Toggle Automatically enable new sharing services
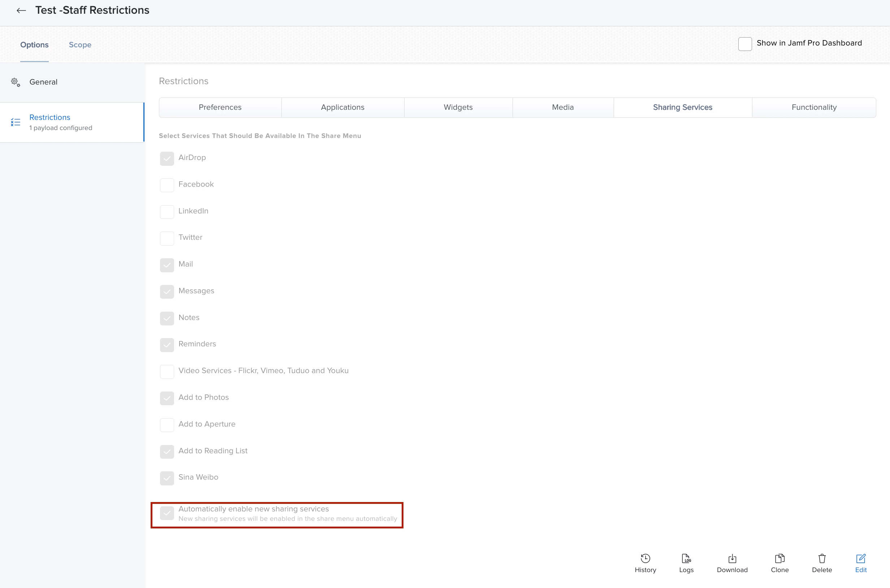890x588 pixels. (x=167, y=513)
